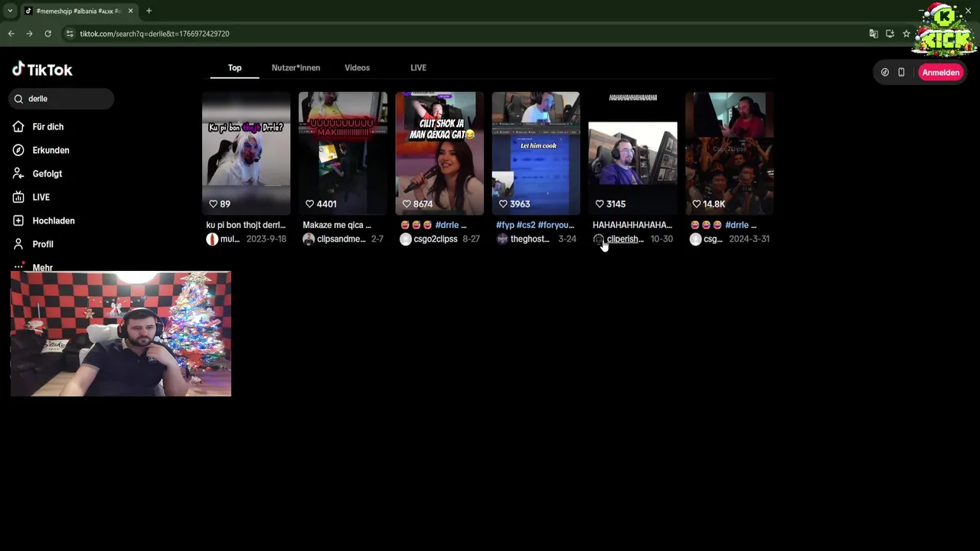Click the phone app icon beside Anmelden

901,73
